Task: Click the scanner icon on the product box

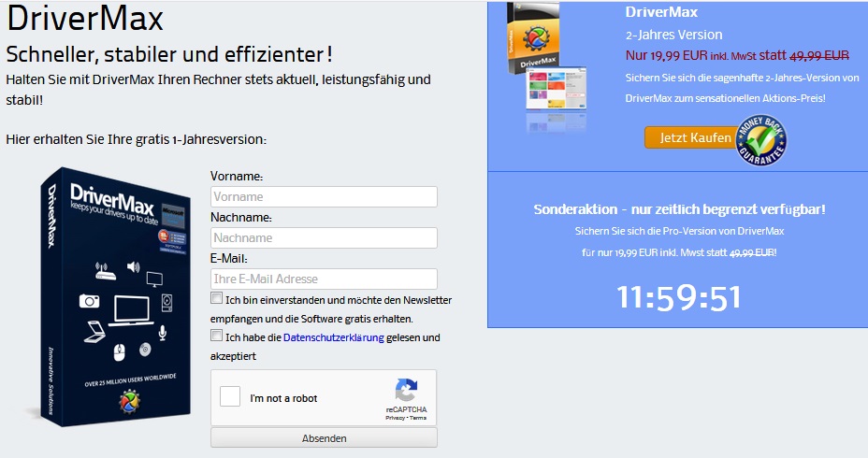Action: click(x=94, y=331)
